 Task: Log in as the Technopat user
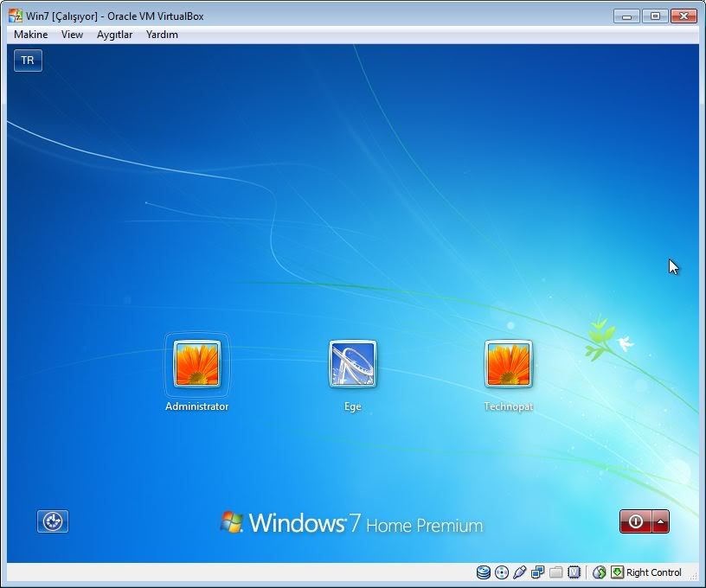[x=509, y=363]
